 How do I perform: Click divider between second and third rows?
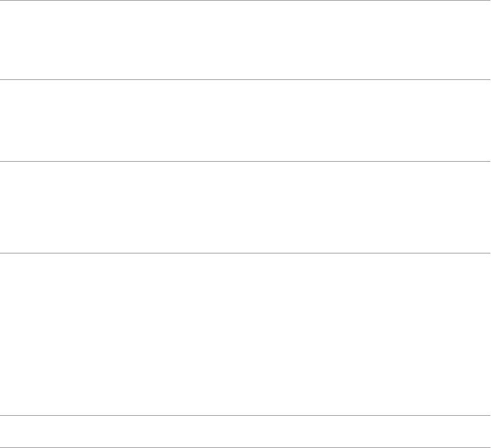click(x=245, y=162)
